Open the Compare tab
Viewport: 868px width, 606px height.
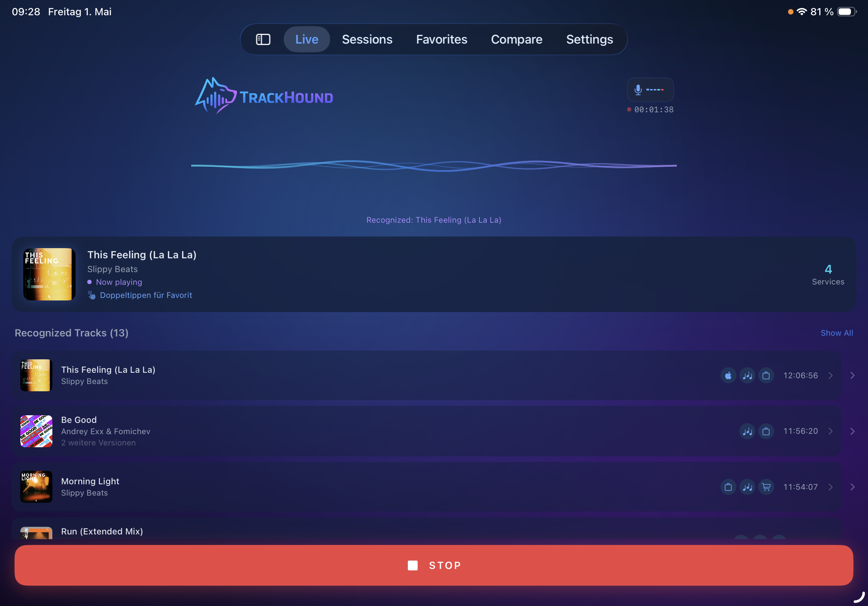tap(517, 39)
